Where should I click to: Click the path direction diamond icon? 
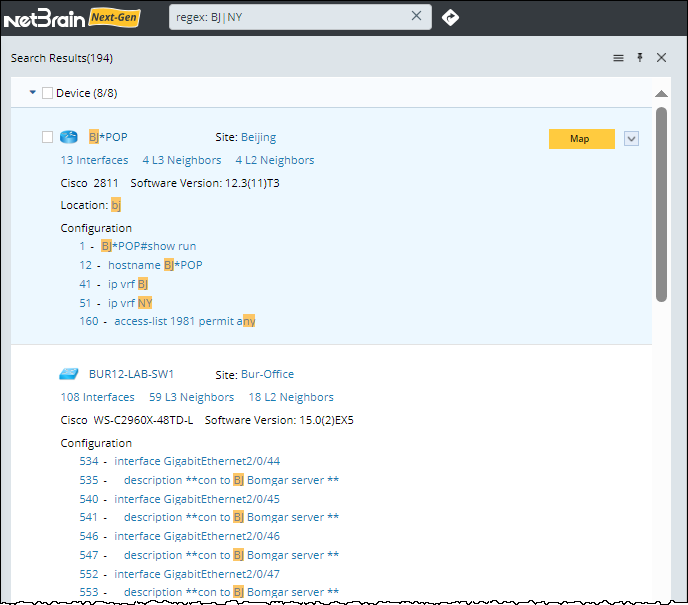(x=450, y=17)
